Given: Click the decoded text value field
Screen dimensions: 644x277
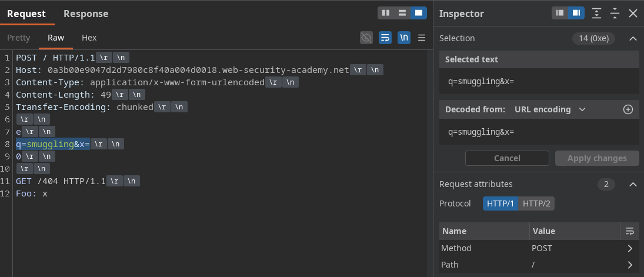Looking at the screenshot, I should click(x=539, y=132).
